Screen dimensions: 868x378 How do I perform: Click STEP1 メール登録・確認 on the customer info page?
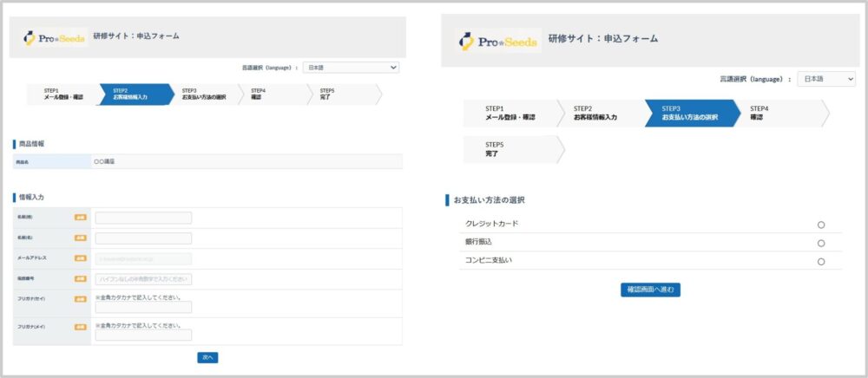tap(62, 94)
